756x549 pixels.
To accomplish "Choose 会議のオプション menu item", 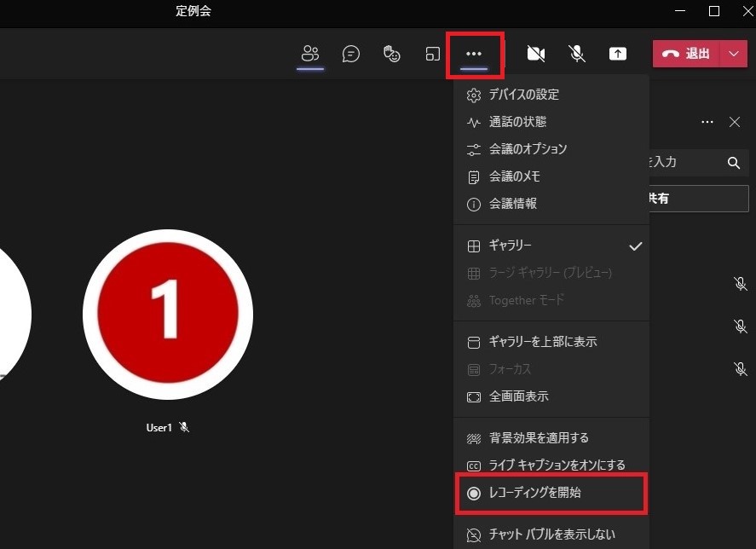I will (x=551, y=149).
